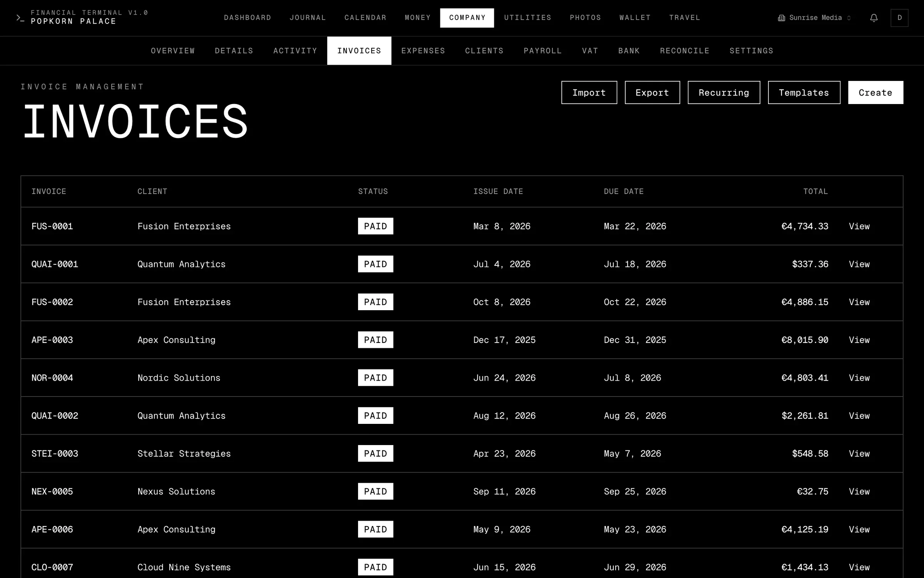Click the Export button

(652, 92)
